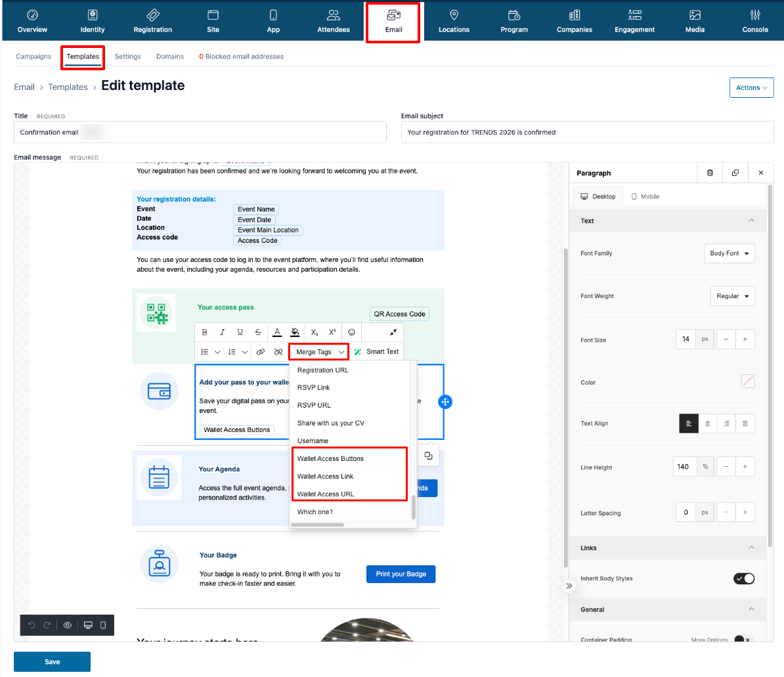Save the email template
The height and width of the screenshot is (677, 784).
click(52, 661)
